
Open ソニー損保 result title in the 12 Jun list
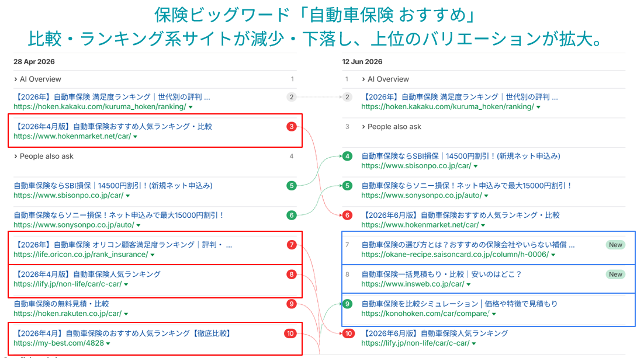(x=466, y=186)
